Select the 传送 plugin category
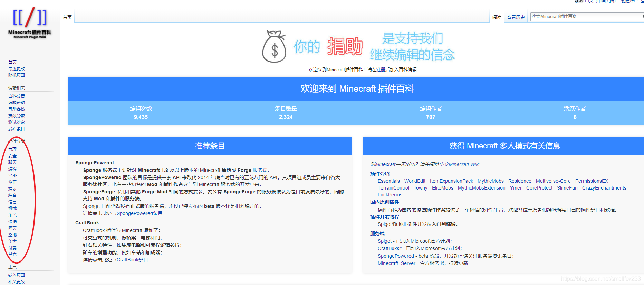 click(x=12, y=221)
